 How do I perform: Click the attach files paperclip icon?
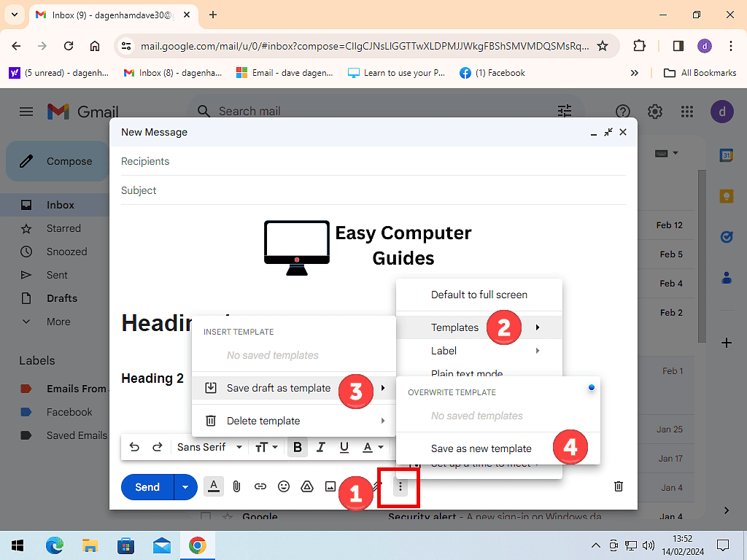[236, 486]
